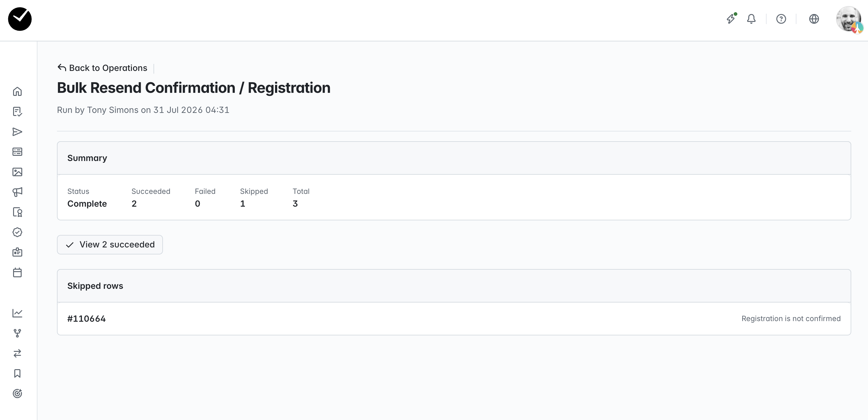This screenshot has width=868, height=420.
Task: Click the checkmark logo at top left
Action: point(20,19)
